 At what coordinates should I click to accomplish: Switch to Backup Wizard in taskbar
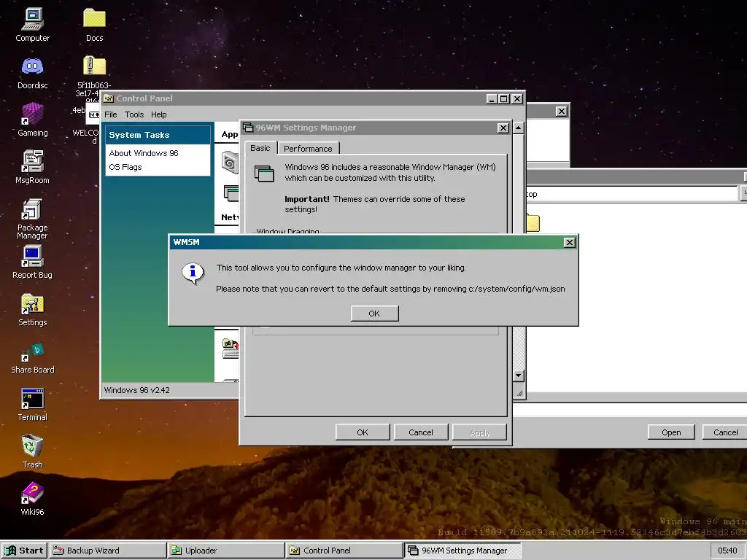(x=107, y=551)
